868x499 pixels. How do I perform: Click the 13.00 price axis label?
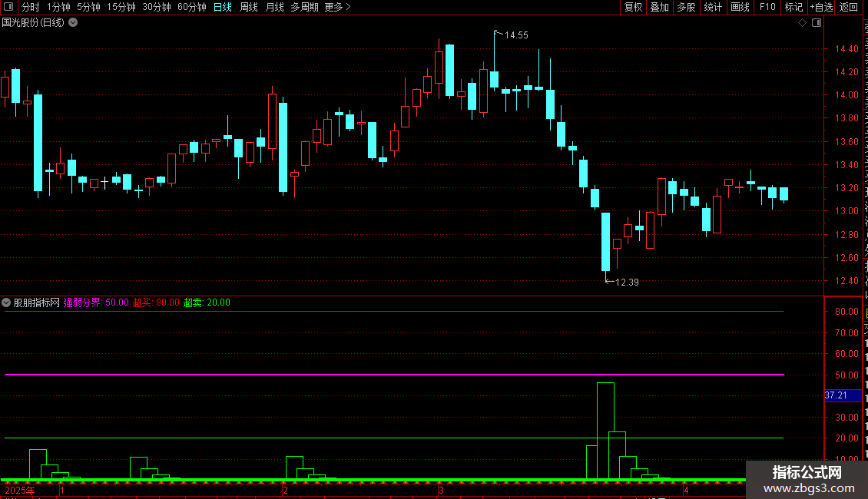(846, 211)
